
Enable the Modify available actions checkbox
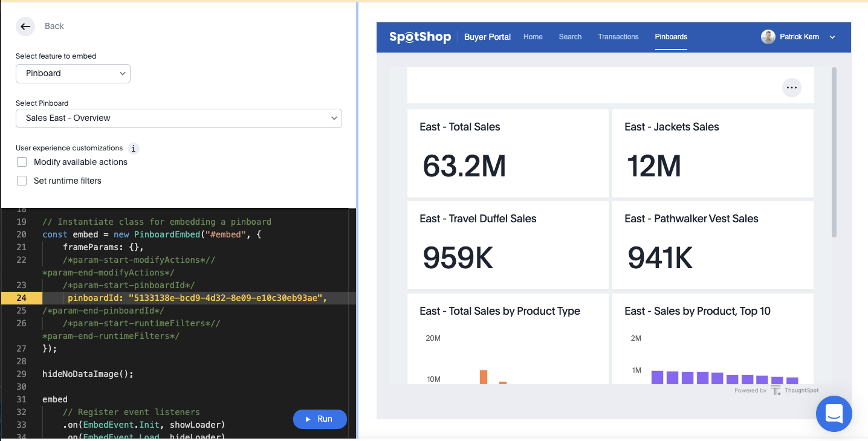(22, 162)
